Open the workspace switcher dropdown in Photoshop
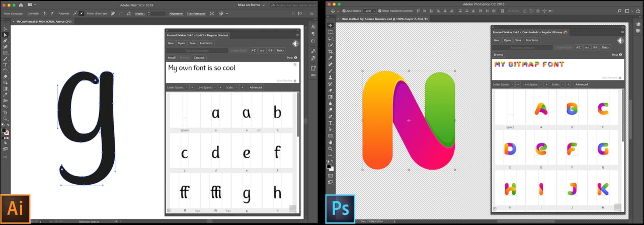 629,11
